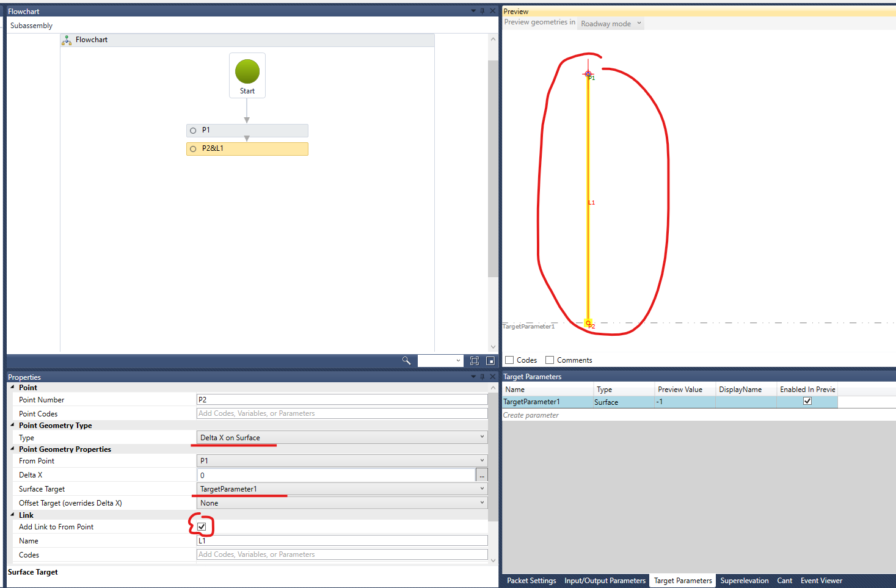Screen dimensions: 896x588
Task: Collapse the Point Geometry Type section
Action: click(12, 425)
